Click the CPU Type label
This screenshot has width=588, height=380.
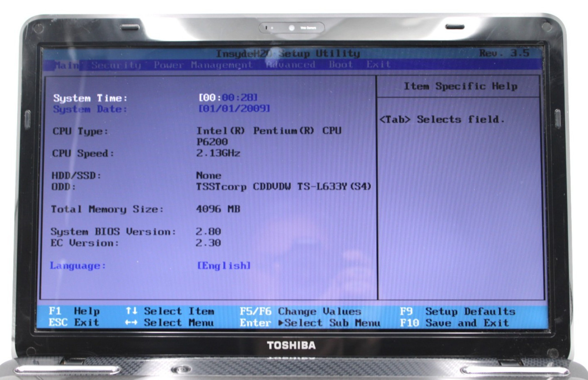tap(80, 131)
